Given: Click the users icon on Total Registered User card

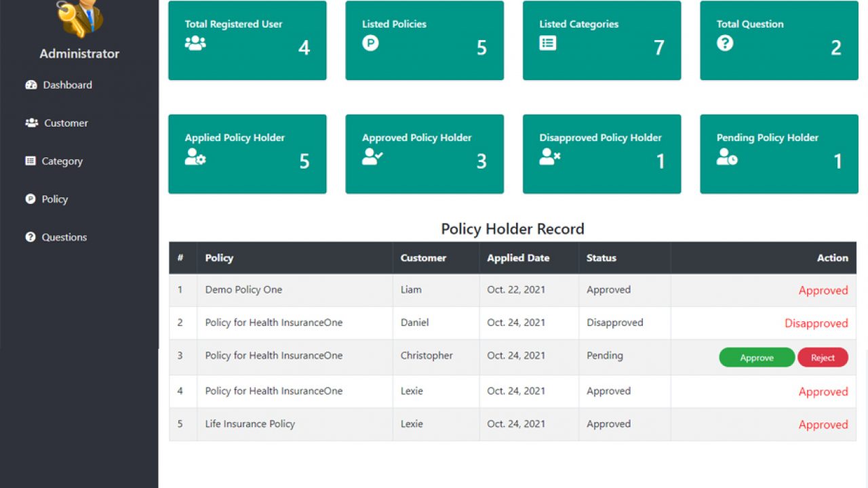Looking at the screenshot, I should 195,43.
